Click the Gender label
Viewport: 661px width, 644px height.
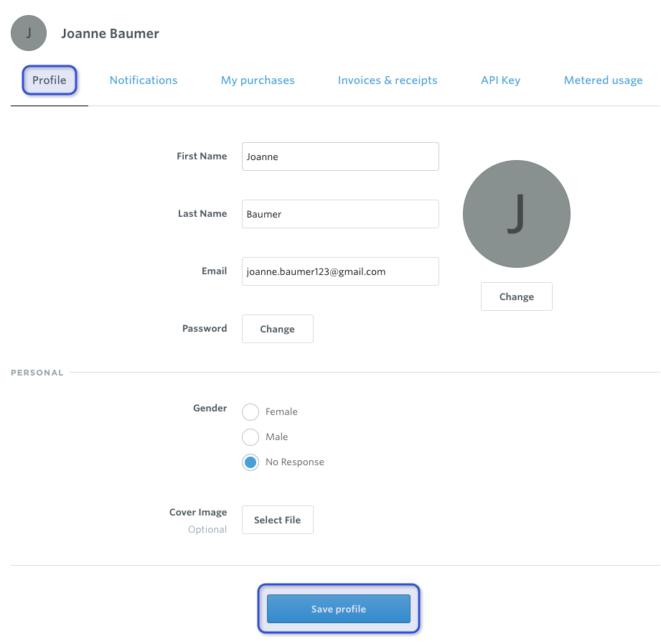[210, 408]
